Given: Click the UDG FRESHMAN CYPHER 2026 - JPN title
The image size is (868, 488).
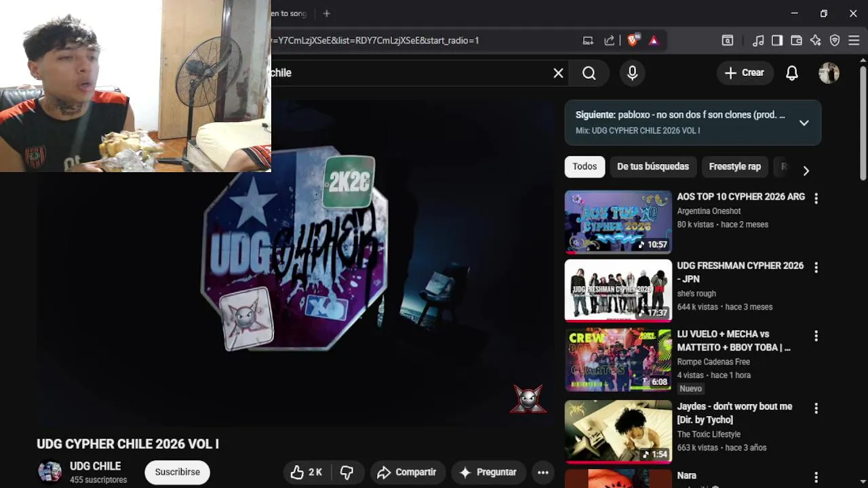Looking at the screenshot, I should point(740,272).
